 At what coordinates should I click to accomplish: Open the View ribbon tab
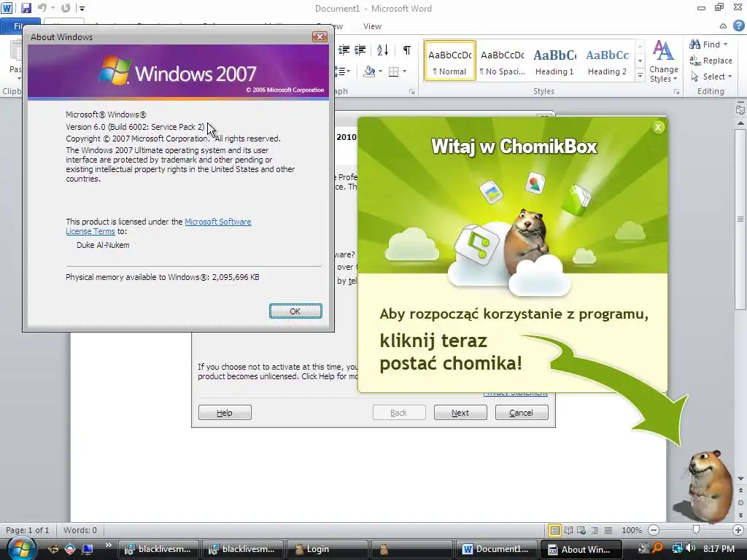coord(372,26)
